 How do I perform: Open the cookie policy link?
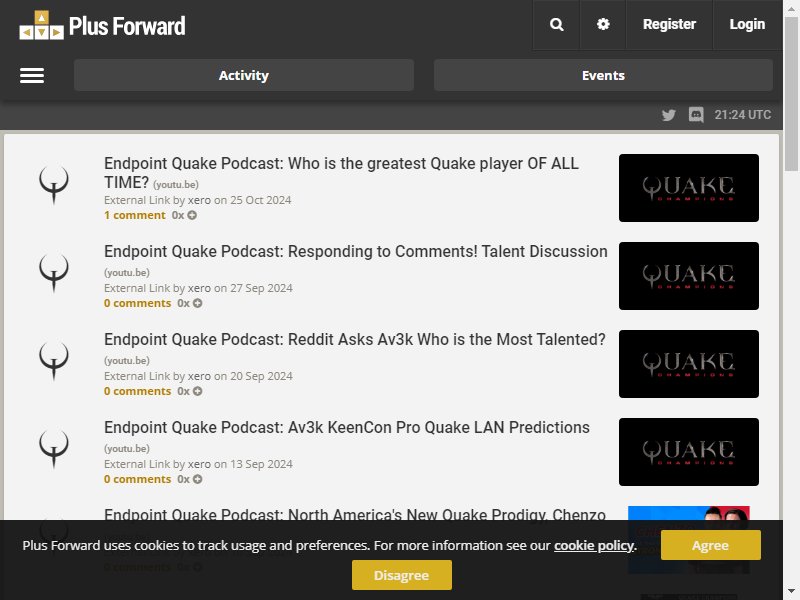tap(594, 545)
